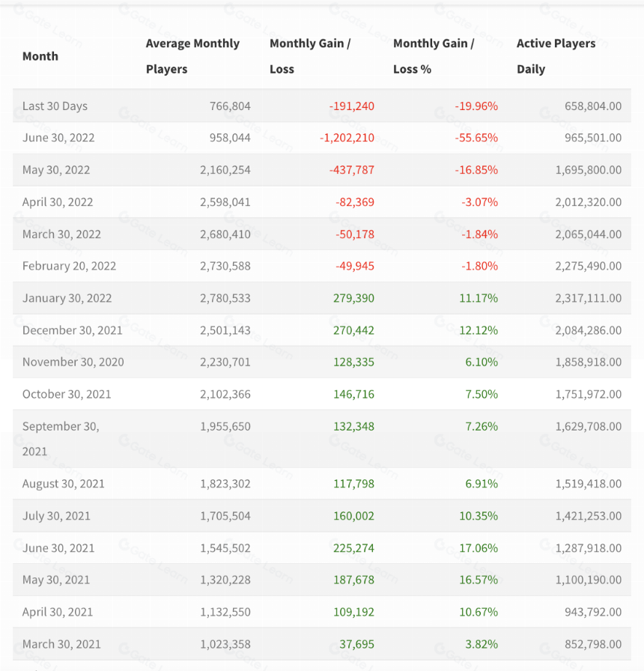Viewport: 644px width, 671px height.
Task: Select the "July 30, 2021" month cell
Action: pos(56,516)
